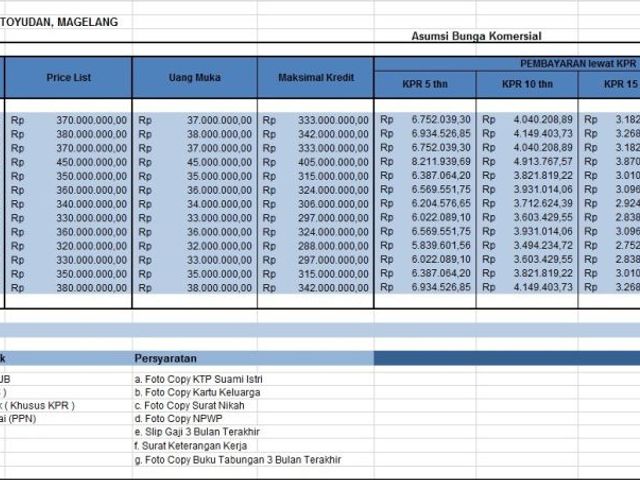Select the 450.000.000,00 price list cell
640x480 pixels.
click(68, 162)
